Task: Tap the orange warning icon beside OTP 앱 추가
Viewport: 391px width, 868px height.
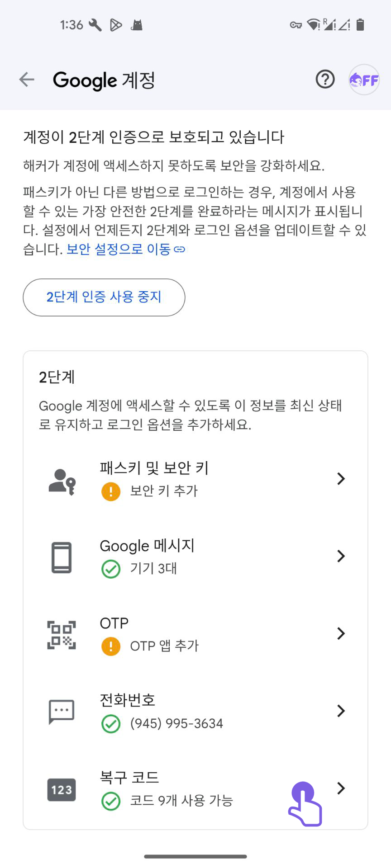Action: point(111,646)
